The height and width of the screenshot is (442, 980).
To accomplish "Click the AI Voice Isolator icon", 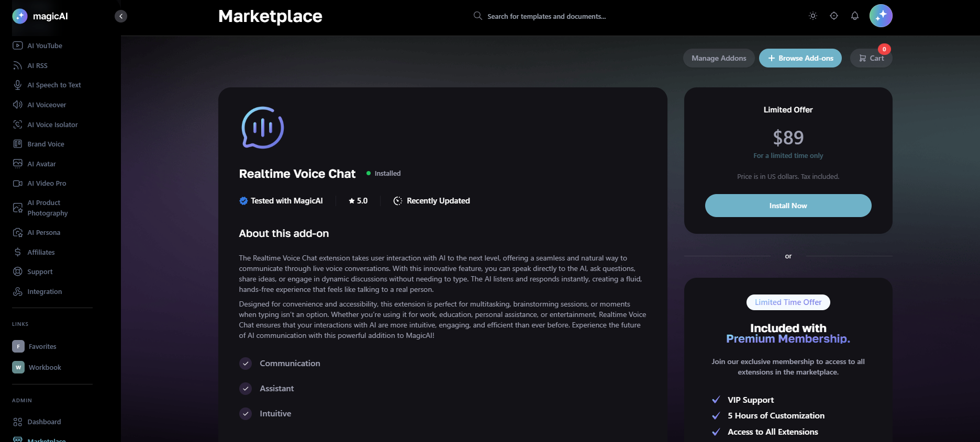I will pyautogui.click(x=18, y=124).
